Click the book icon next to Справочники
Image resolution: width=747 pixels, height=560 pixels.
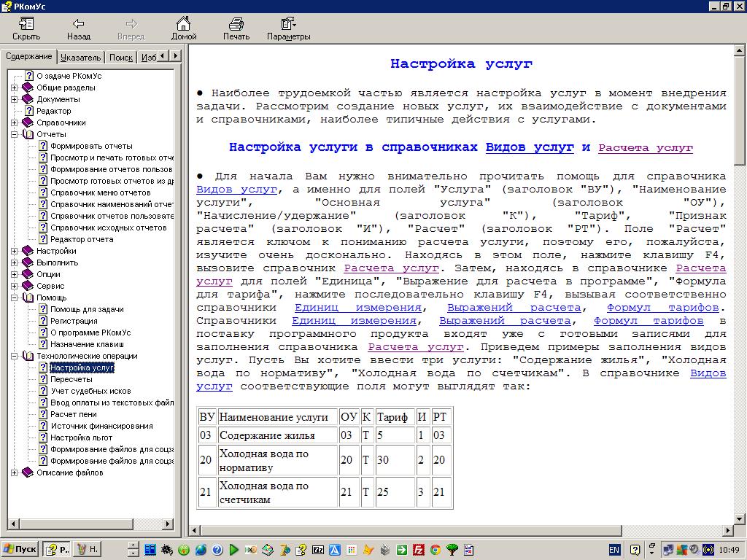pos(28,122)
